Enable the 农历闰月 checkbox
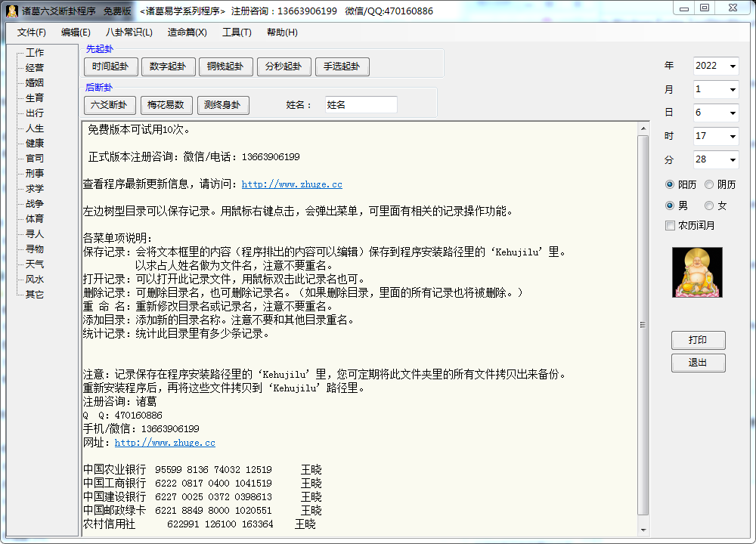Image resolution: width=756 pixels, height=544 pixels. 670,225
